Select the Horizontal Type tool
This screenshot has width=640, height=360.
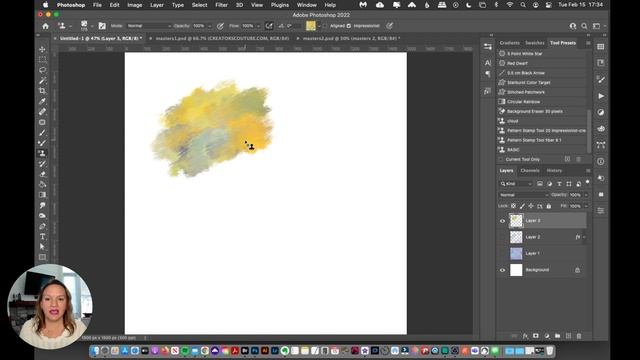pyautogui.click(x=42, y=237)
